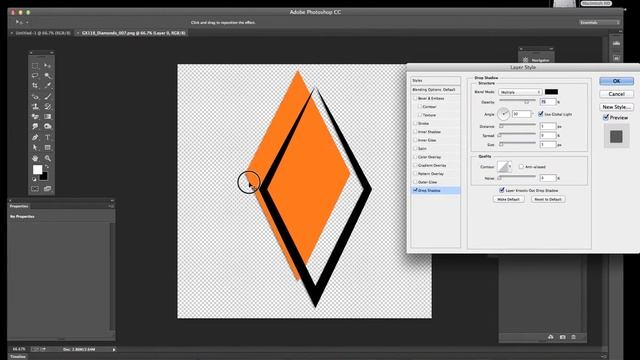Select the Rectangle shape tool
640x360 pixels.
click(x=48, y=148)
